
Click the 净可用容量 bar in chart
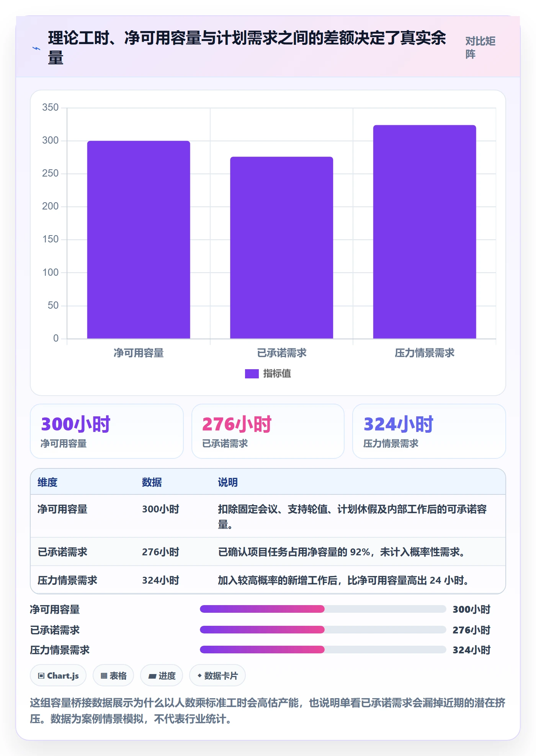coord(139,240)
